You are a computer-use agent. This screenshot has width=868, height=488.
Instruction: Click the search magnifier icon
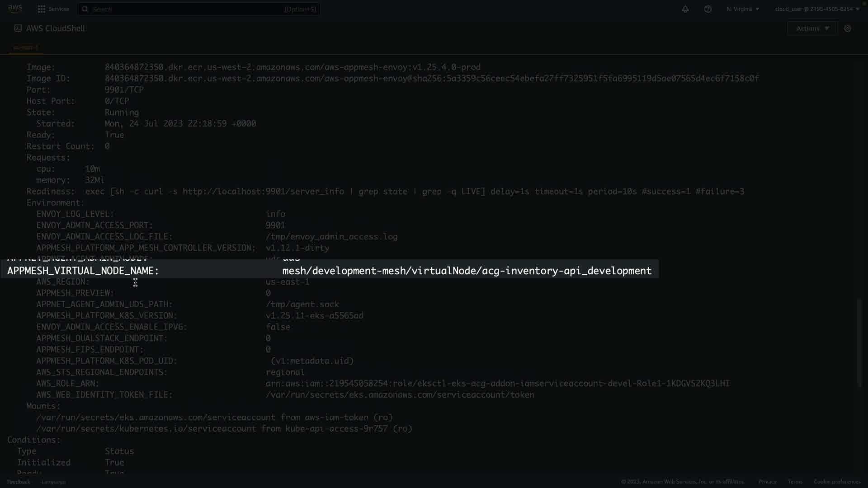pos(85,9)
